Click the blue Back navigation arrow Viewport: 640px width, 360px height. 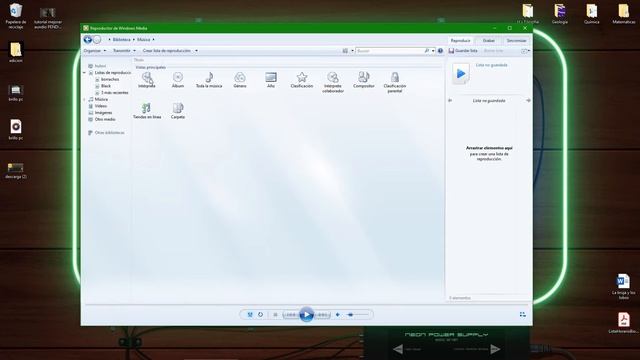point(87,40)
